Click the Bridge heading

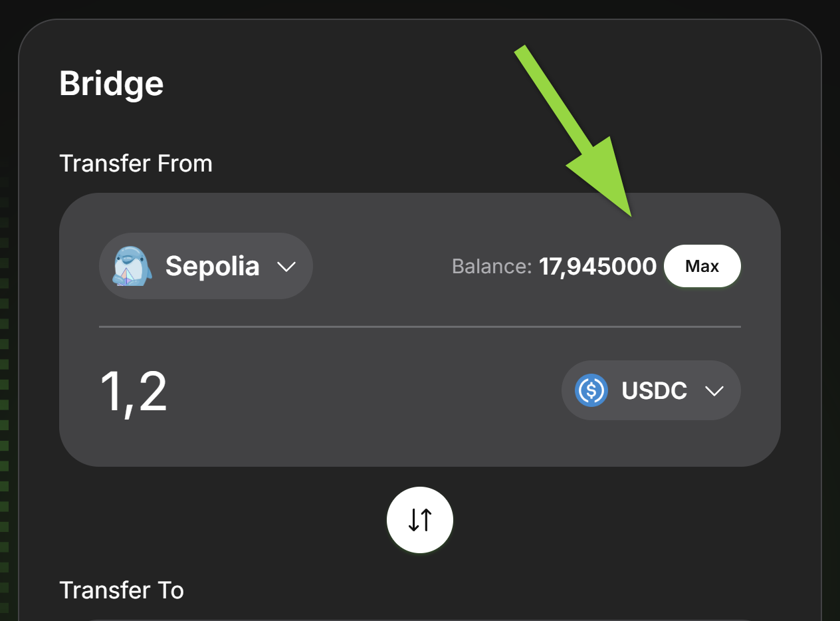(x=112, y=82)
